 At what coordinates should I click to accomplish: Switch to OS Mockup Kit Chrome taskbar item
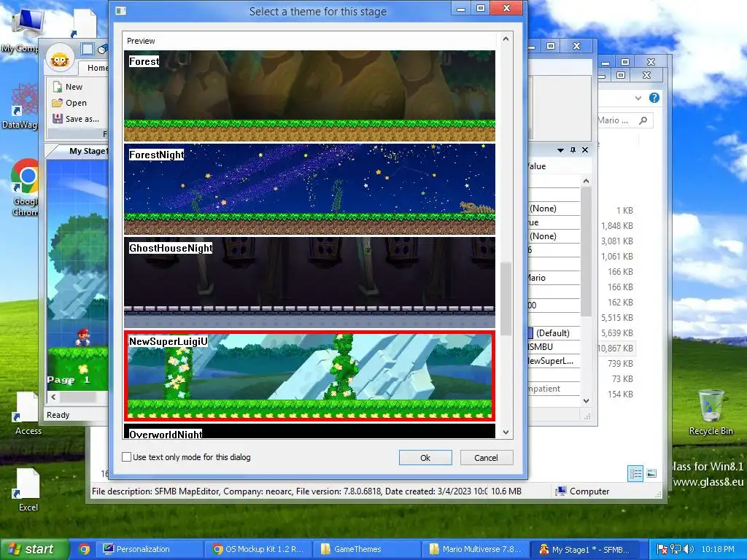click(x=258, y=549)
